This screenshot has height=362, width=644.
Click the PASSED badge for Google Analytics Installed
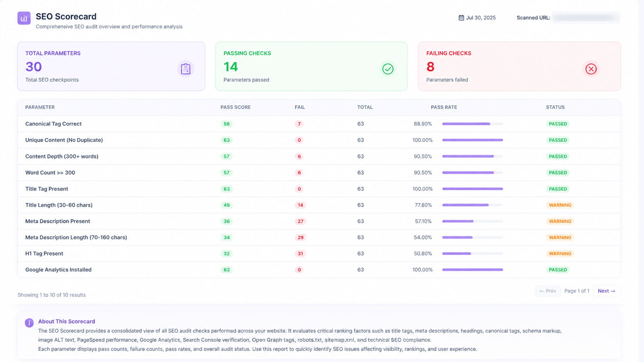pos(558,270)
